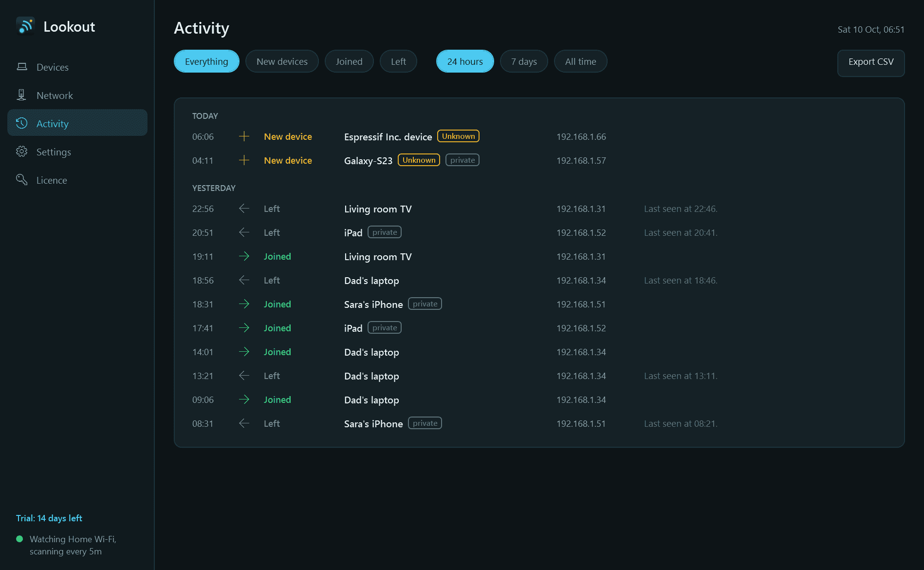Click the joined arrow icon at 14:01
The image size is (924, 570).
point(244,352)
